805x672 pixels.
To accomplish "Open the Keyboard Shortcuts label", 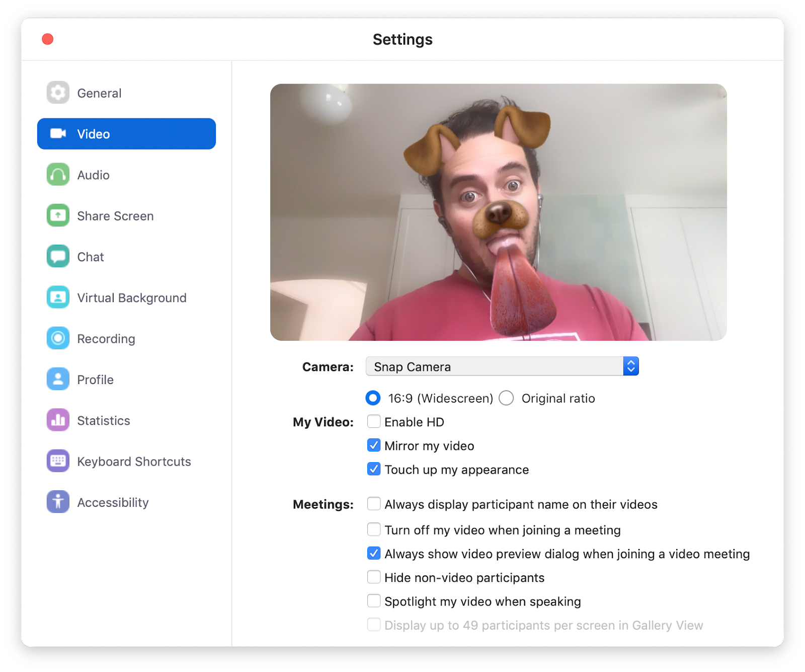I will (x=134, y=462).
